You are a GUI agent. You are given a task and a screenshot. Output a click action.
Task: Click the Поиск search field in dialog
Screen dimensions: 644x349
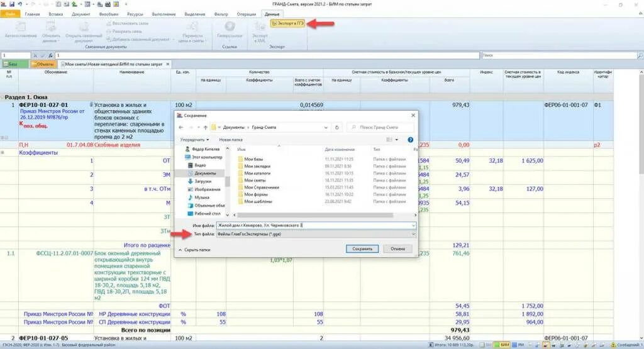pyautogui.click(x=382, y=127)
